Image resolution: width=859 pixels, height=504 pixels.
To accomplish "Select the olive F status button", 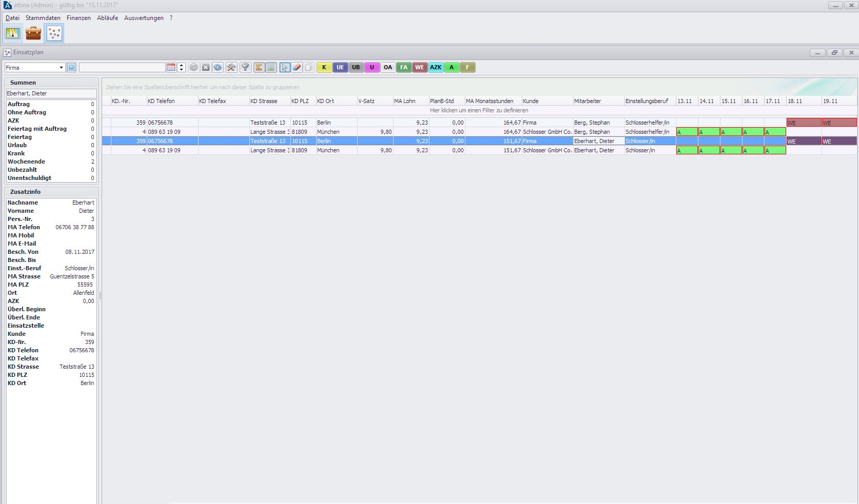I will coord(467,67).
